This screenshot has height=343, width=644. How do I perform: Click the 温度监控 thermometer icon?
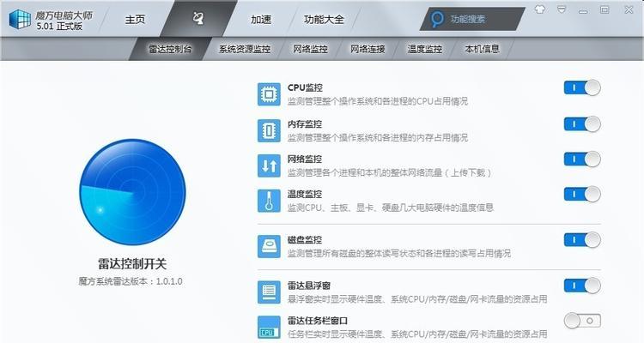[x=269, y=201]
